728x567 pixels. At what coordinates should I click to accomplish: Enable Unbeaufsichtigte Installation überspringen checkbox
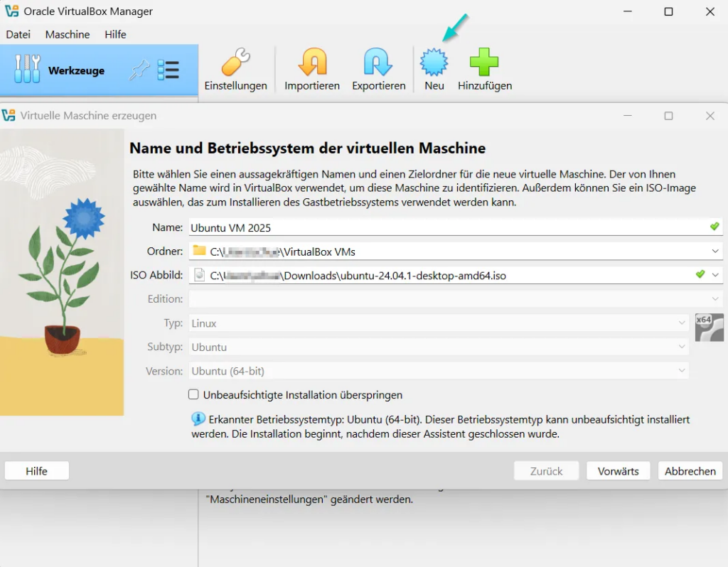click(193, 394)
